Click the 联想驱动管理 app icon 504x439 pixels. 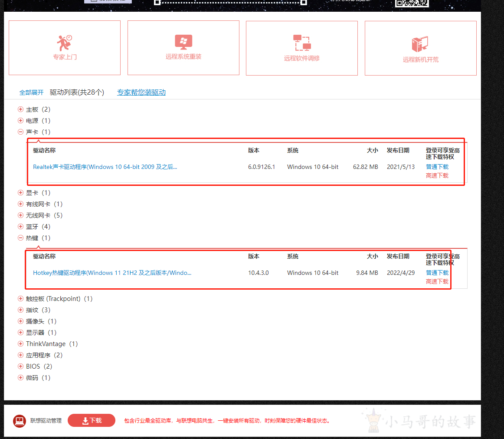19,421
